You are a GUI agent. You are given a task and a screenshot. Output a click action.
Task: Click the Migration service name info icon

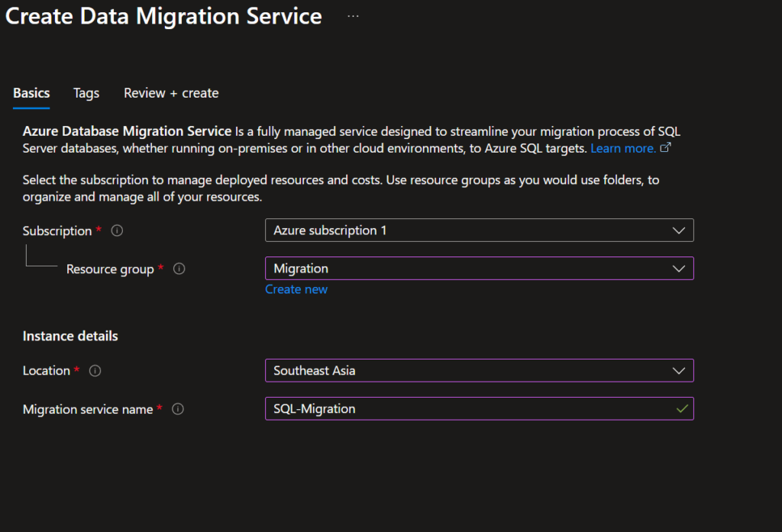pos(178,409)
